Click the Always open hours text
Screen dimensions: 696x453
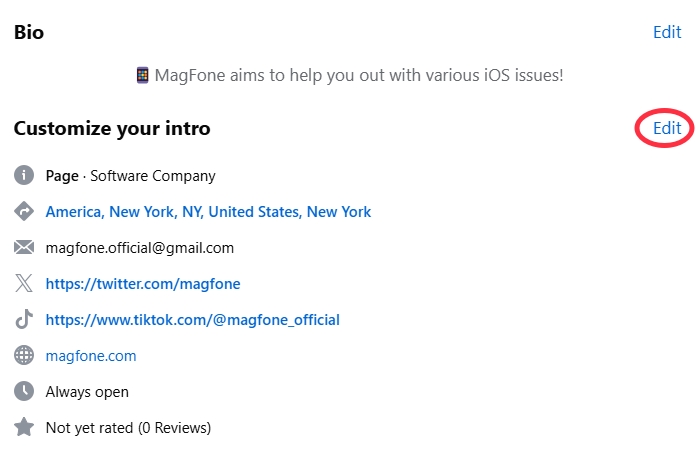pyautogui.click(x=87, y=392)
